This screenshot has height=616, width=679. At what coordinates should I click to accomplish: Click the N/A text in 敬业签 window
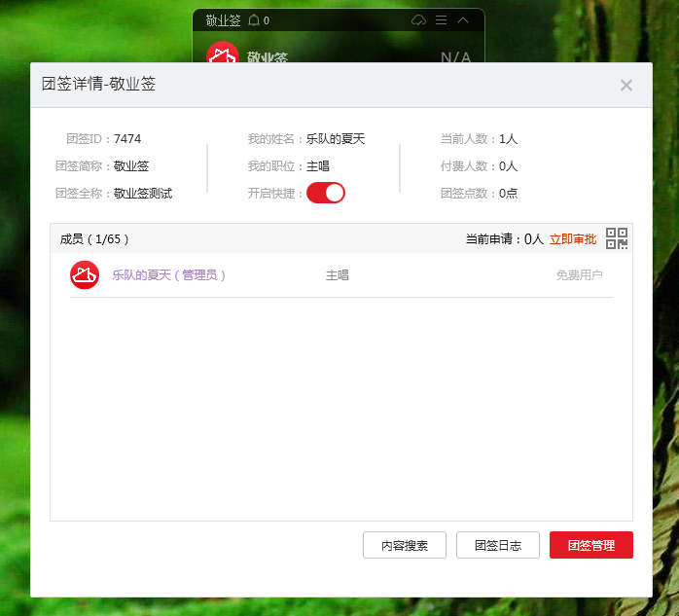(x=455, y=57)
